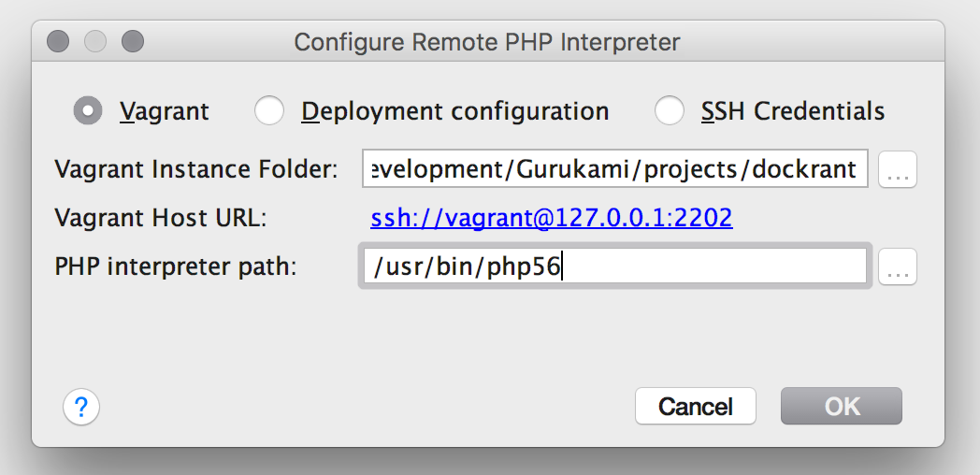Close the Configure Remote PHP Interpreter dialog
This screenshot has height=475, width=980.
click(58, 41)
